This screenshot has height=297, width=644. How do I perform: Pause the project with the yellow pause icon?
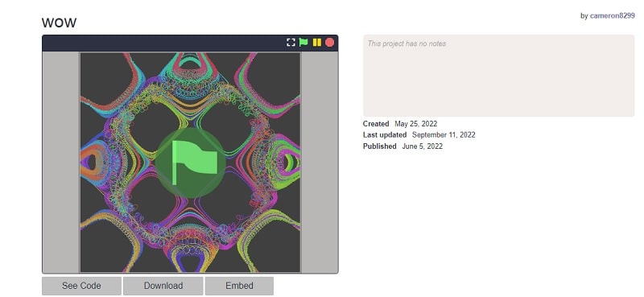pyautogui.click(x=316, y=43)
